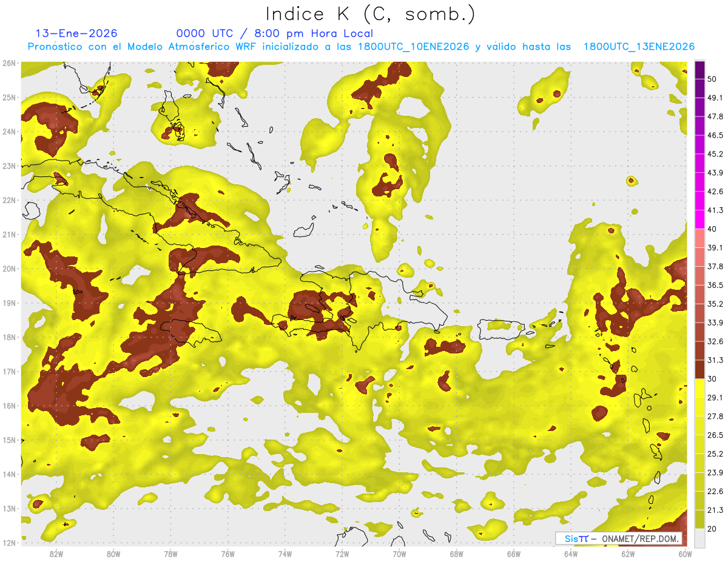
Task: Click the colorbar value '20'
Action: pos(712,529)
